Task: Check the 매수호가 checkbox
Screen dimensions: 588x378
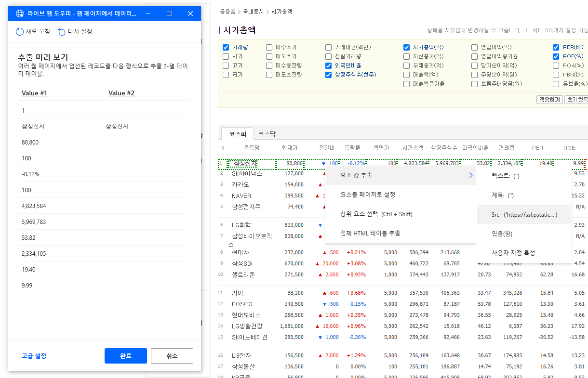Action: coord(269,48)
